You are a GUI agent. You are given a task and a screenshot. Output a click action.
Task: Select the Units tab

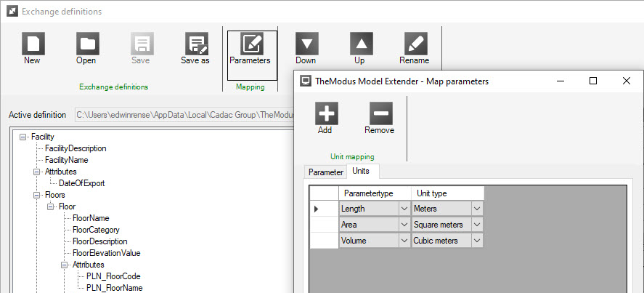click(363, 171)
